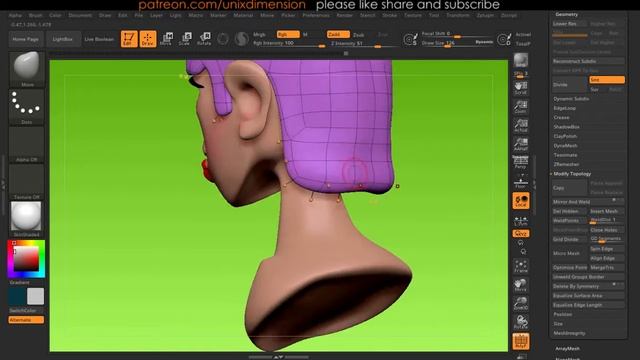Viewport: 640px width, 360px height.
Task: Click the Alternate button
Action: [x=26, y=320]
